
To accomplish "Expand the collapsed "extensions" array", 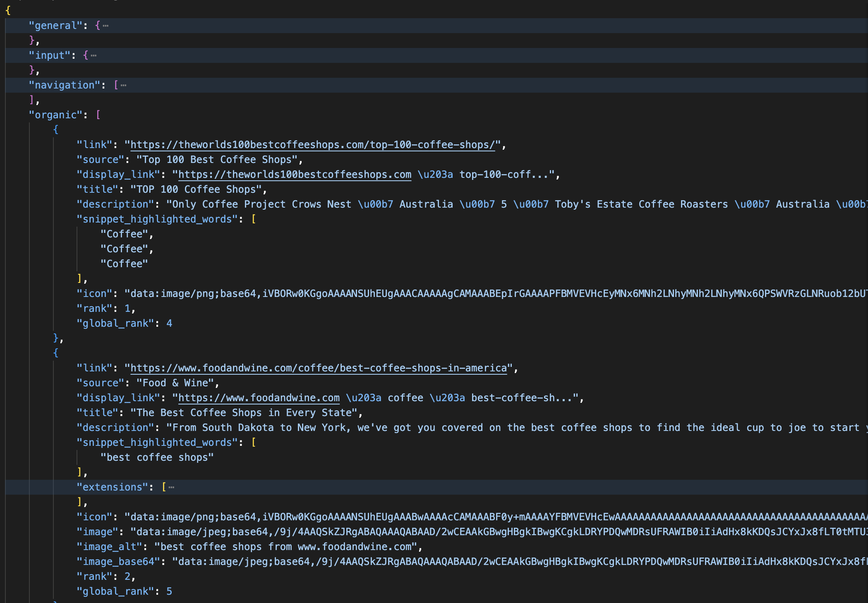I will 171,487.
